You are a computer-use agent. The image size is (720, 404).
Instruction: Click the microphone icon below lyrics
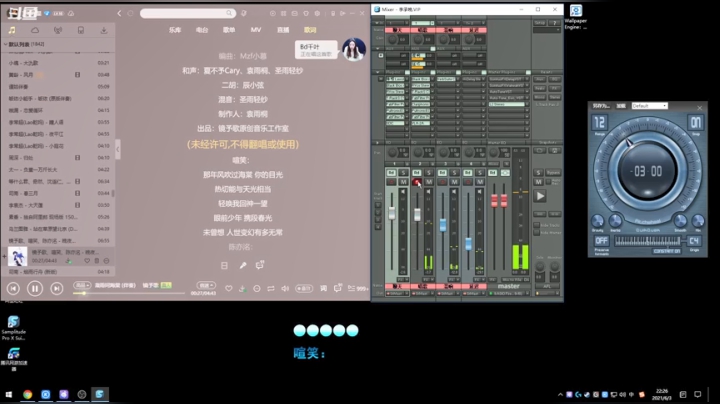(243, 265)
